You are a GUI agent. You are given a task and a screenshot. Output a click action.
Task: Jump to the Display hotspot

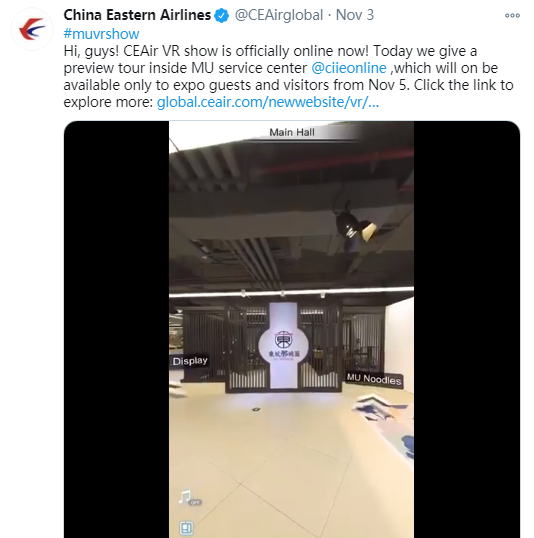coord(190,361)
